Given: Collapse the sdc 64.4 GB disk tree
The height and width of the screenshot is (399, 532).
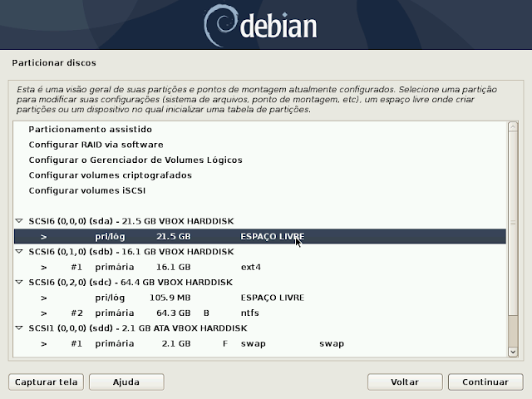Looking at the screenshot, I should pyautogui.click(x=19, y=282).
